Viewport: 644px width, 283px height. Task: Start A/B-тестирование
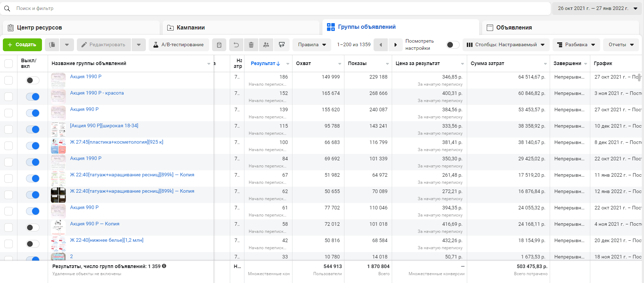179,45
